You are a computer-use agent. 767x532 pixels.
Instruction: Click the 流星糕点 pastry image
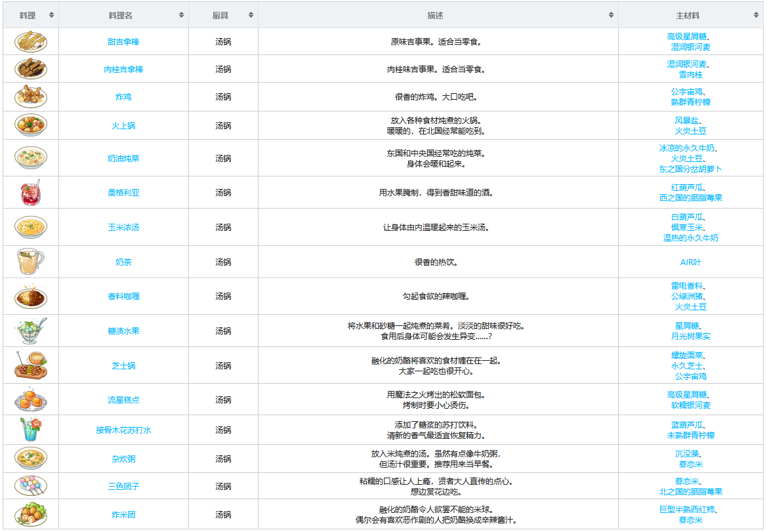tap(31, 399)
